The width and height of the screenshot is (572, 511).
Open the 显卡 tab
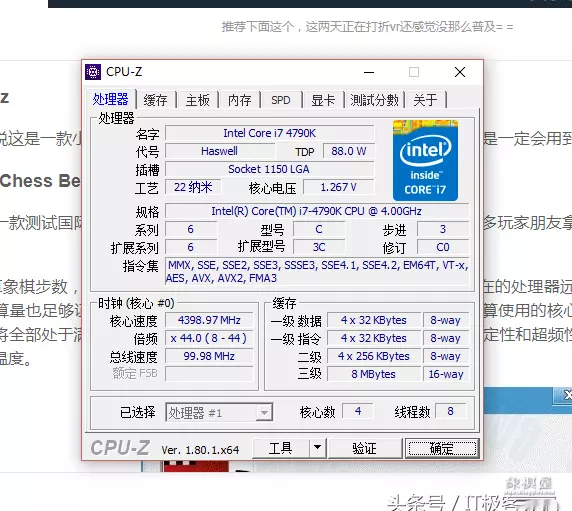pyautogui.click(x=323, y=100)
